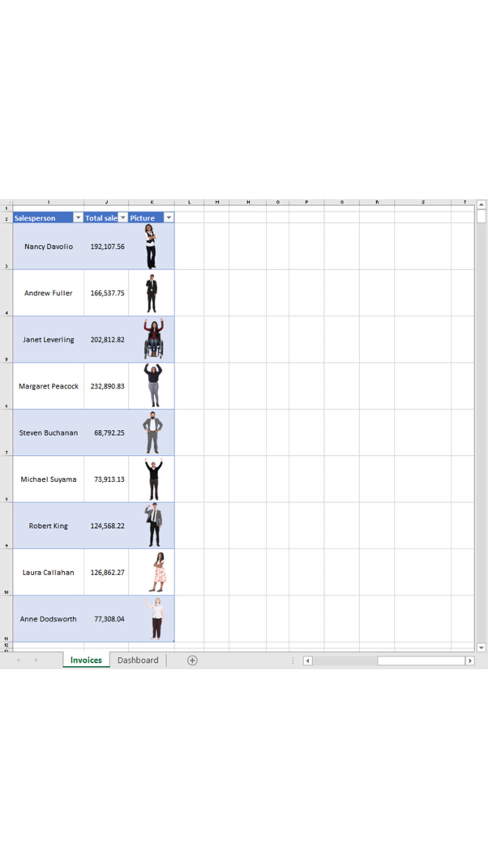This screenshot has width=488, height=868.
Task: Click the previous sheet navigation arrow
Action: click(x=19, y=660)
